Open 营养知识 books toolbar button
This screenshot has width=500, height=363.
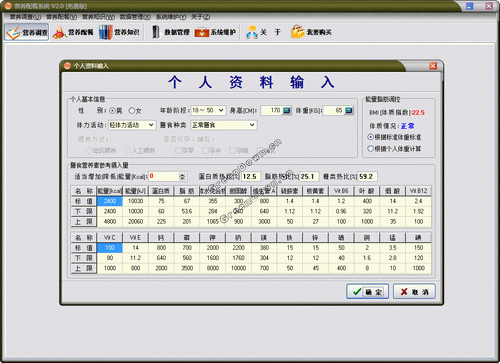[119, 32]
